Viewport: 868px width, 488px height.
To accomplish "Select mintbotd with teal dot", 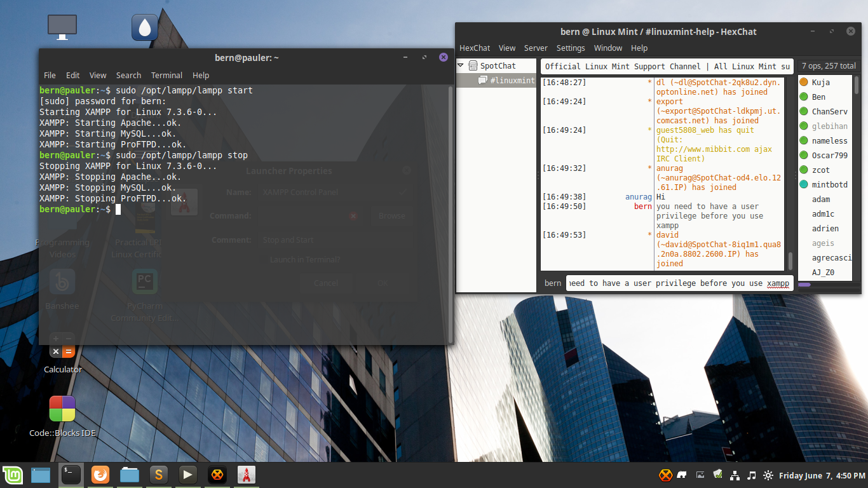I will 829,184.
